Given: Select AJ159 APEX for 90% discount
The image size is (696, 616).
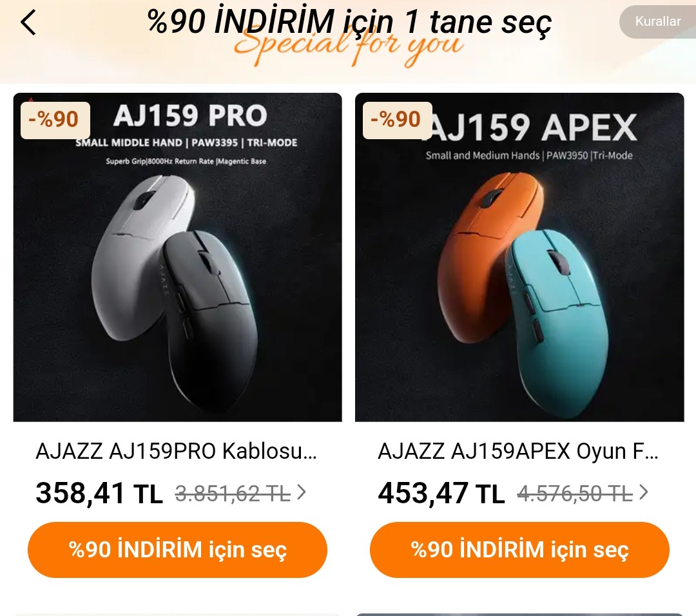Looking at the screenshot, I should [519, 550].
